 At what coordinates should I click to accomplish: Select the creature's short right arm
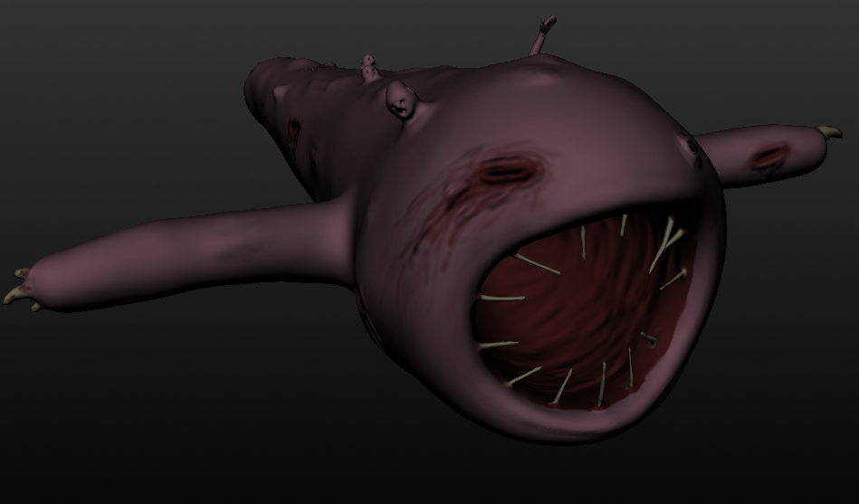[769, 154]
